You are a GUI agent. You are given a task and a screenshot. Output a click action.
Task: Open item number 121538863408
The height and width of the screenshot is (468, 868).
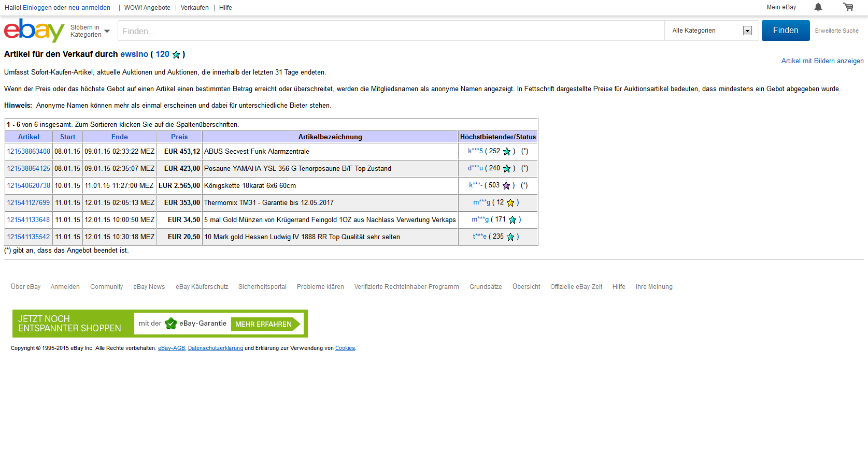[x=29, y=152]
